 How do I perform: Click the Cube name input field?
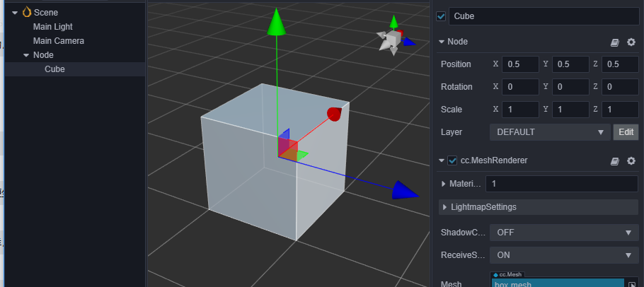click(x=544, y=16)
